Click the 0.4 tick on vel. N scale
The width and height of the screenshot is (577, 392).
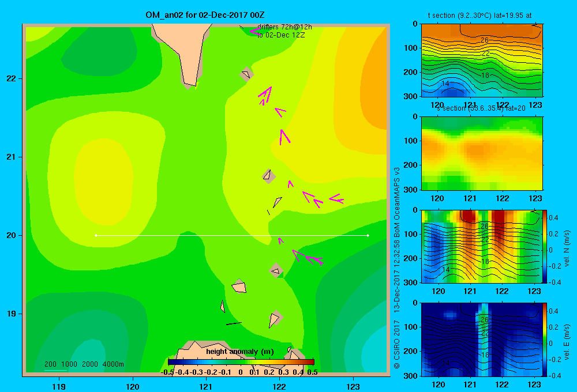[553, 218]
